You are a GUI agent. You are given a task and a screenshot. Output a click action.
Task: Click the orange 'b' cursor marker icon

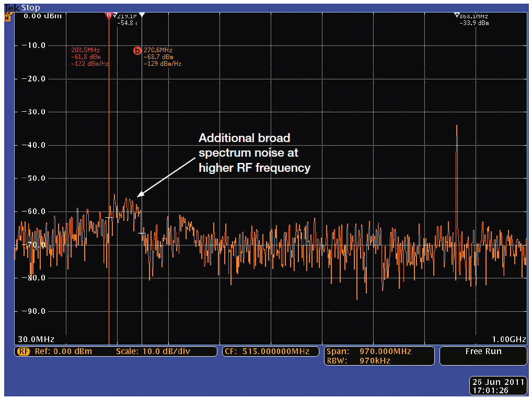(x=137, y=51)
